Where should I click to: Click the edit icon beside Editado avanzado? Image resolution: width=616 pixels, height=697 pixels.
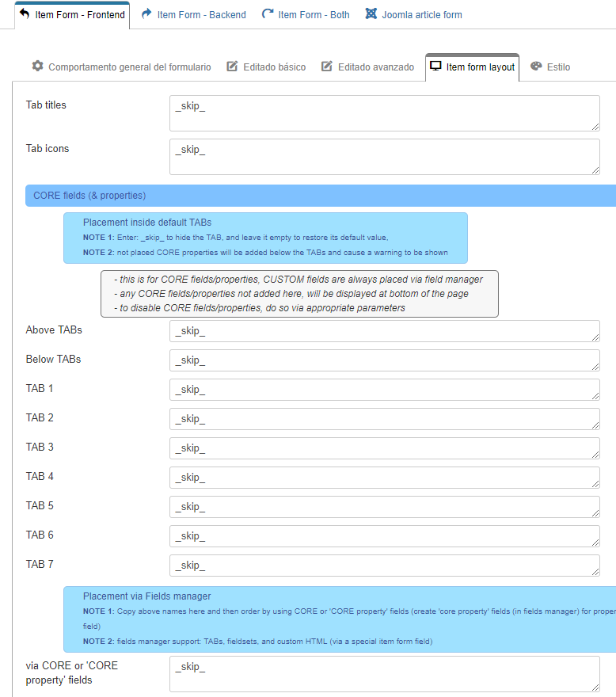point(327,67)
